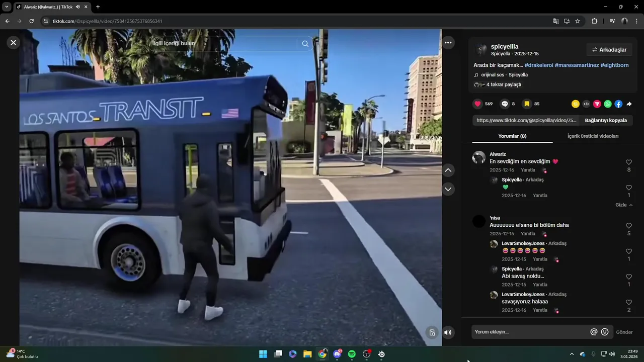Open Spotify from the taskbar
This screenshot has width=644, height=362.
click(x=352, y=354)
